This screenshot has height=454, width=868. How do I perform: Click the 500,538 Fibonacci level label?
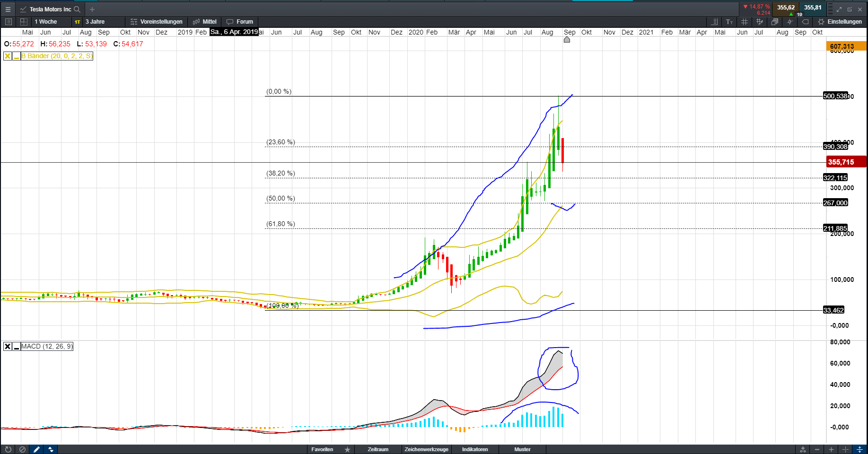pyautogui.click(x=835, y=96)
